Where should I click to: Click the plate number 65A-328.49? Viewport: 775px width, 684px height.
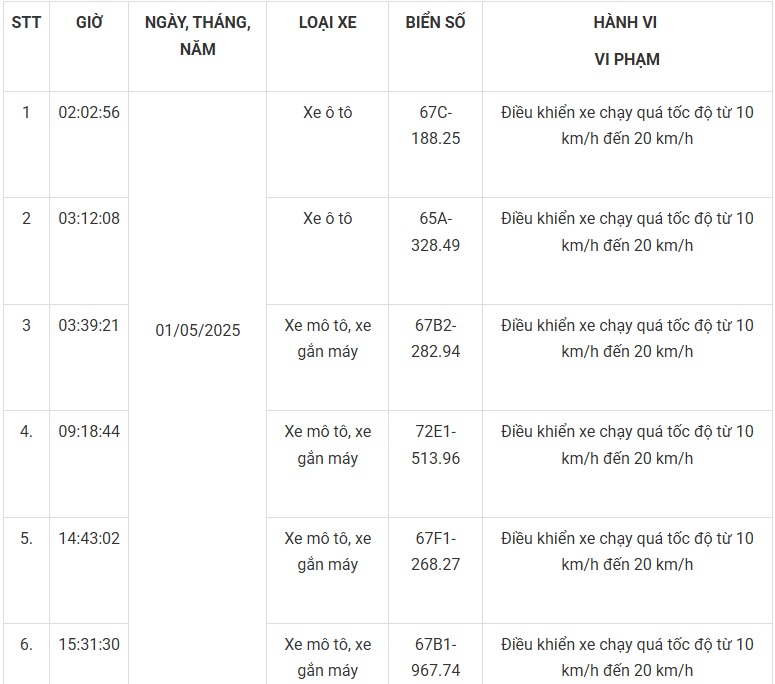click(x=435, y=232)
